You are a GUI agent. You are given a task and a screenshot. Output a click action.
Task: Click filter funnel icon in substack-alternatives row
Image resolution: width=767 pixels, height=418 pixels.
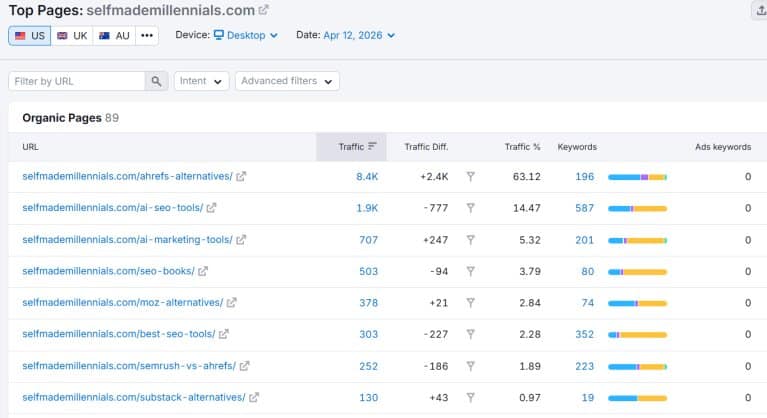(x=471, y=397)
